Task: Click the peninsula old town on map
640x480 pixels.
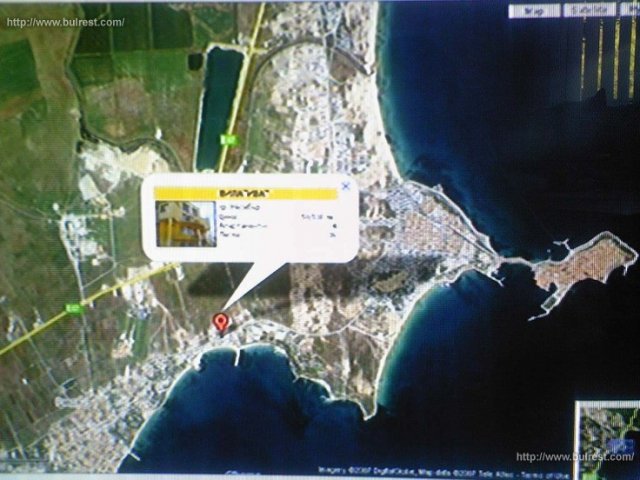Action: point(585,268)
